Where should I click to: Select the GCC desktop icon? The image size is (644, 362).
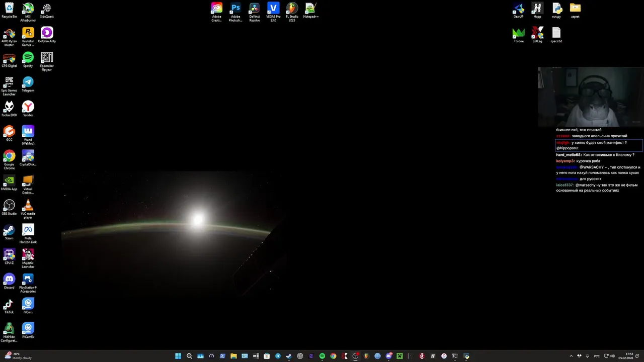[9, 134]
